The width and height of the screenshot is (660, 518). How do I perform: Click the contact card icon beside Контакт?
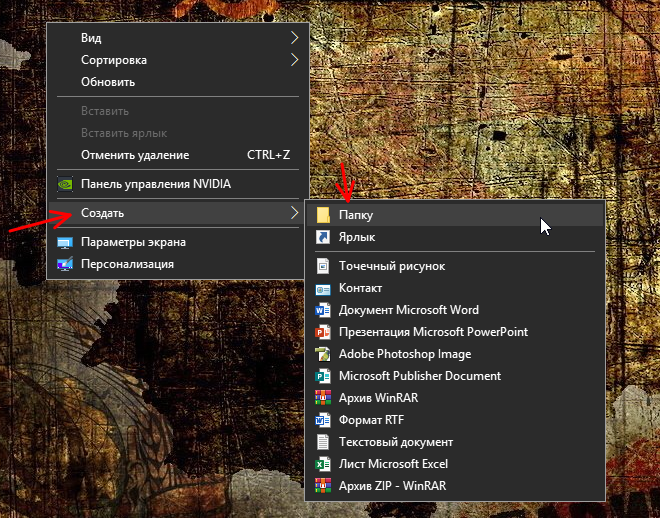(323, 288)
